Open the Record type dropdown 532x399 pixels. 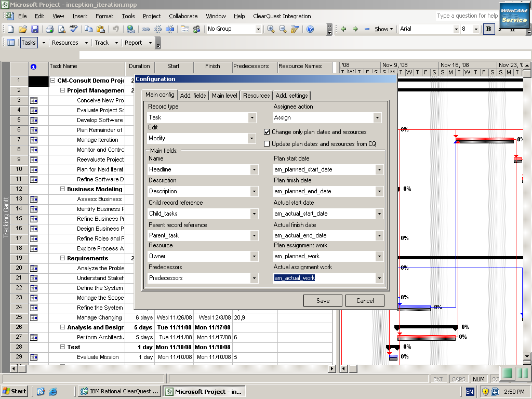coord(252,118)
